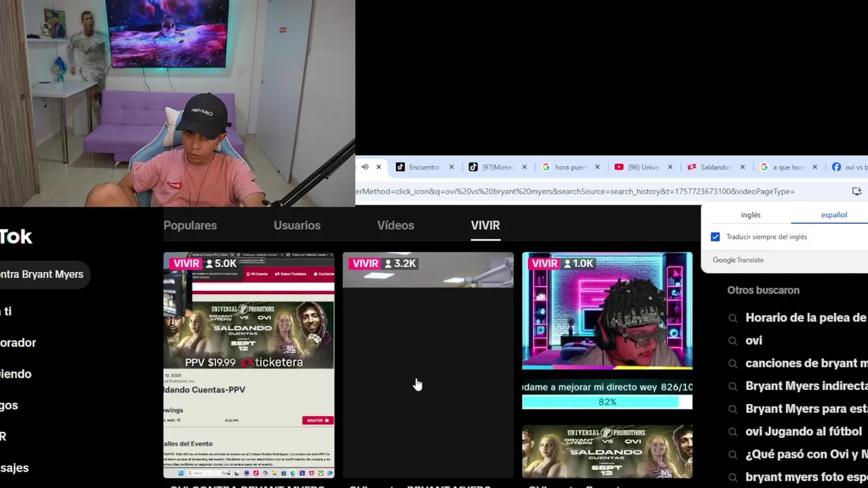Viewport: 868px width, 488px height.
Task: Click 'PPV $19.99 ticketera' banner text
Action: click(x=244, y=362)
